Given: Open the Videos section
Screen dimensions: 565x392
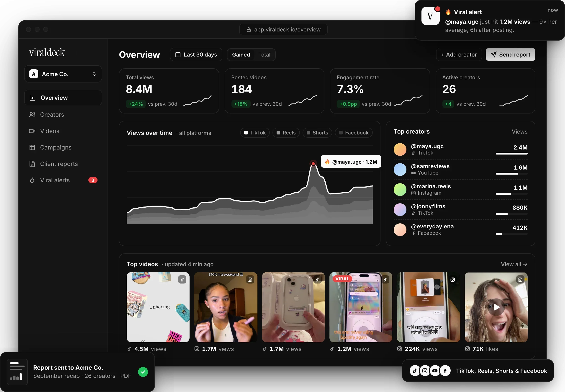Looking at the screenshot, I should click(63, 131).
